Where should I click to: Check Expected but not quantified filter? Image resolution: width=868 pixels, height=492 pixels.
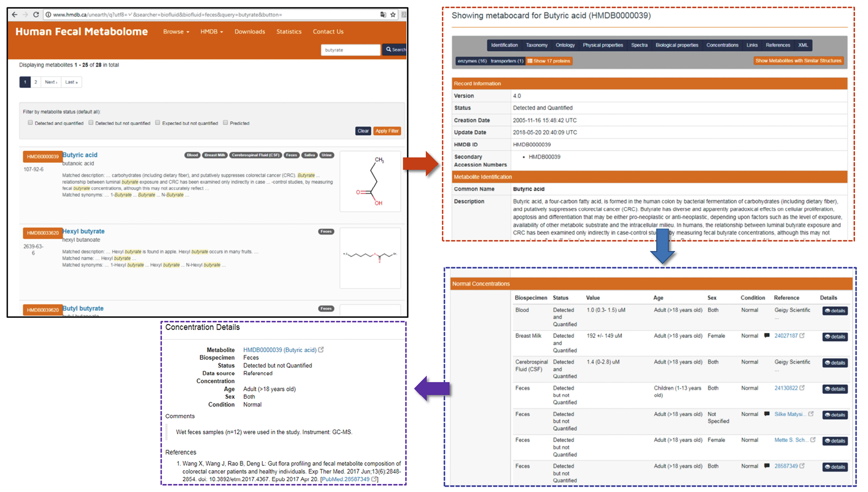coord(158,122)
